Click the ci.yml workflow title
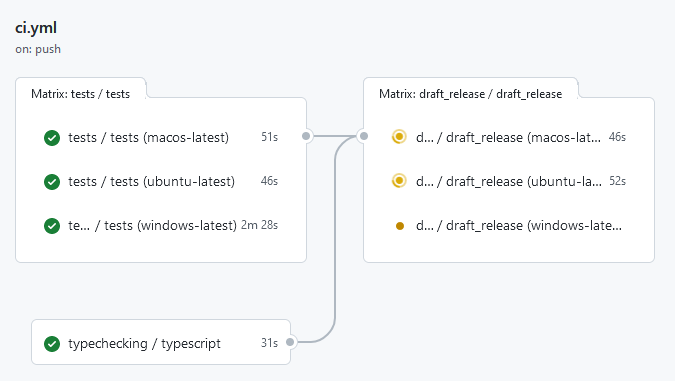 click(x=36, y=28)
